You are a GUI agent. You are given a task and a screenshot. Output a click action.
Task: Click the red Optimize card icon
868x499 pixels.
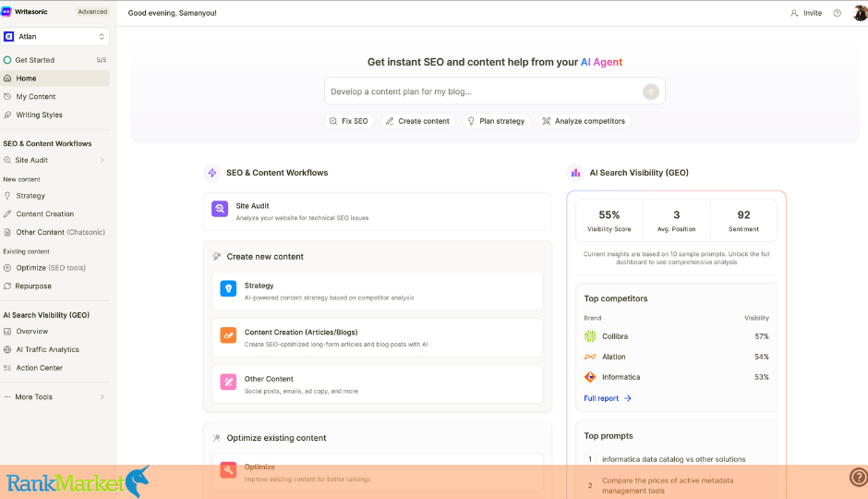[228, 470]
